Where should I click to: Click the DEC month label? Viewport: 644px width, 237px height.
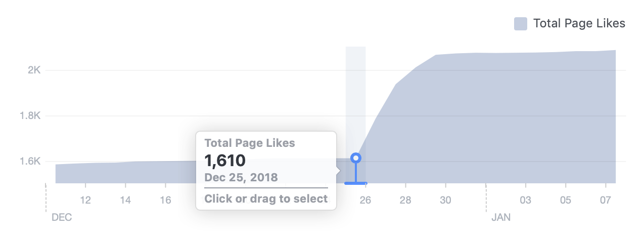click(x=62, y=217)
